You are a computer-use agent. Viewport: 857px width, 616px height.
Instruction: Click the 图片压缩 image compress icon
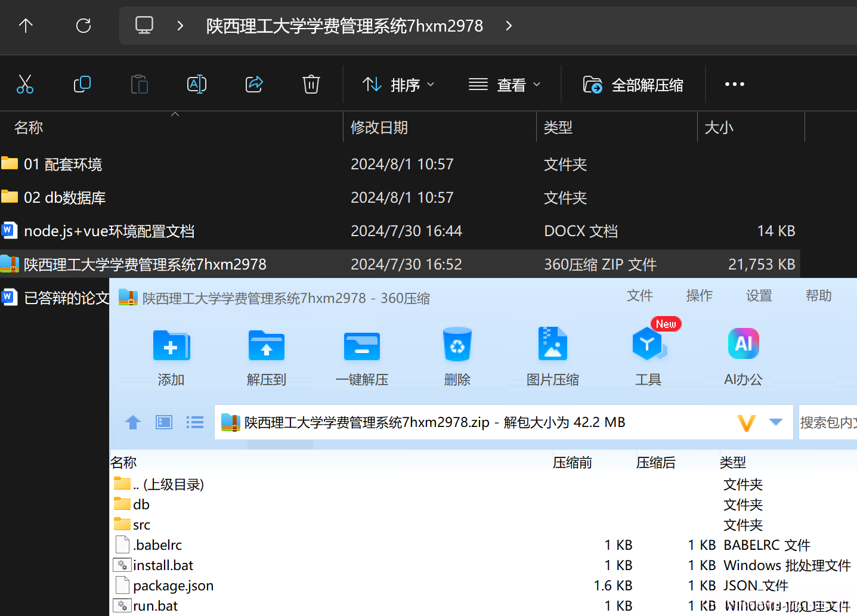(x=553, y=343)
